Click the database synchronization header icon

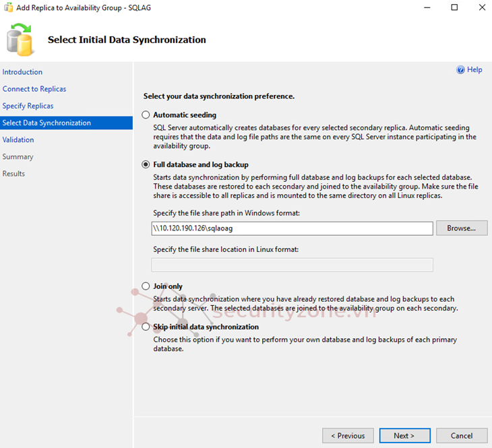point(20,39)
